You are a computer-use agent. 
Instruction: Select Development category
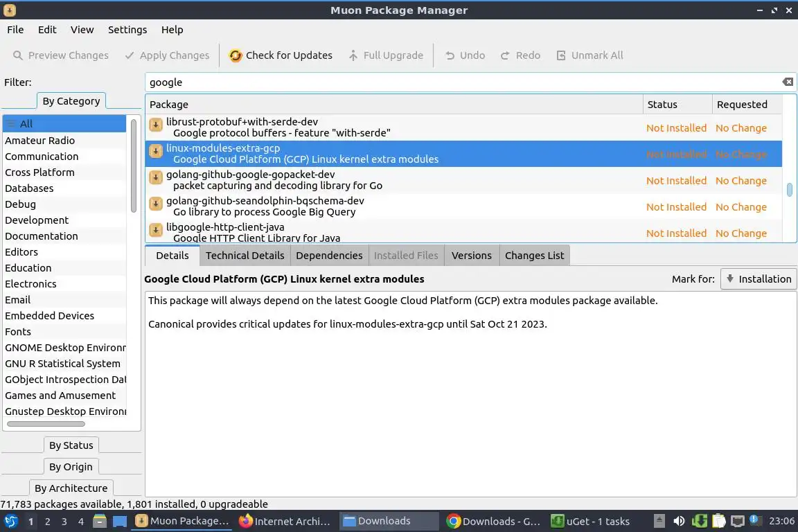[x=64, y=220]
